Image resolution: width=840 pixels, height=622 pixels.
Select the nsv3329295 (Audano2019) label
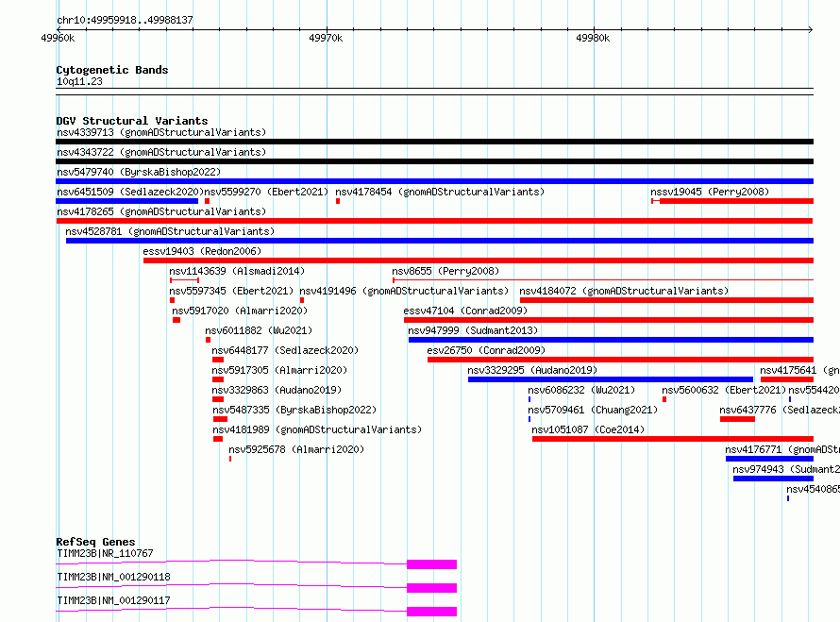point(532,370)
